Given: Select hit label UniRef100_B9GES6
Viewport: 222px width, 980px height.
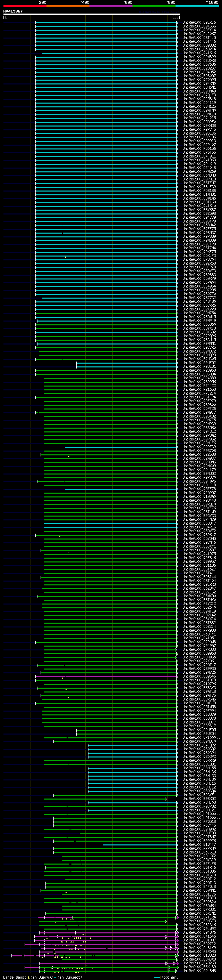Looking at the screenshot, I should [x=199, y=133].
